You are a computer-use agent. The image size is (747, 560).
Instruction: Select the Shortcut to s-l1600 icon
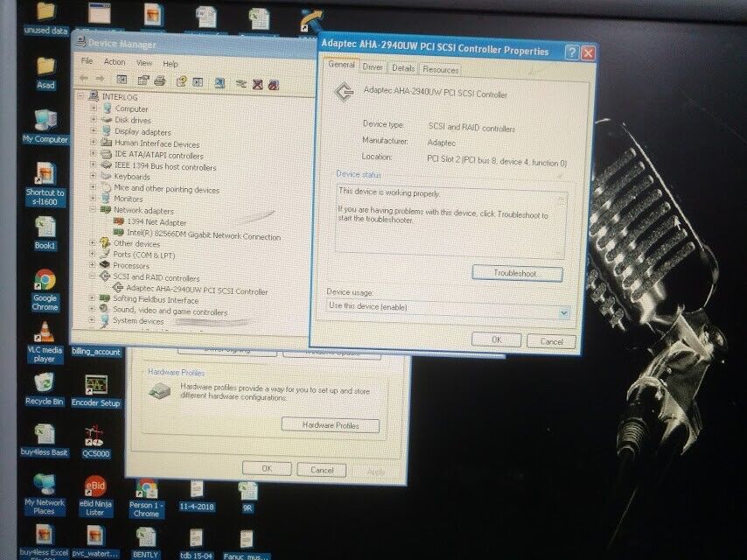click(x=45, y=184)
